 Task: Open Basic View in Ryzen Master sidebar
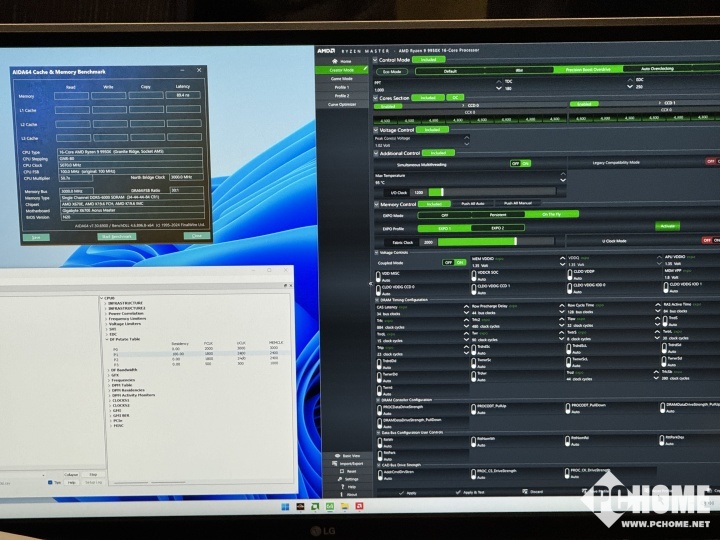coord(347,456)
